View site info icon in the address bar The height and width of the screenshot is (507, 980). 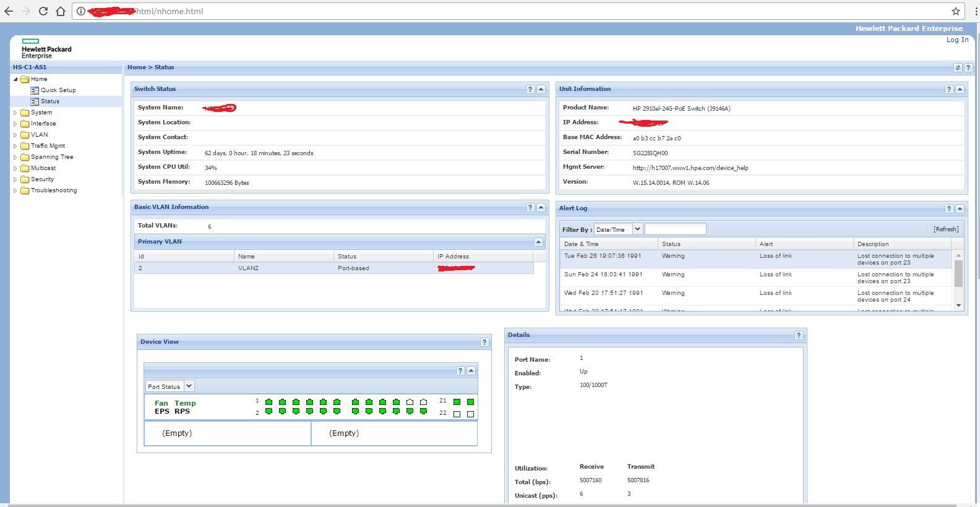pos(81,11)
